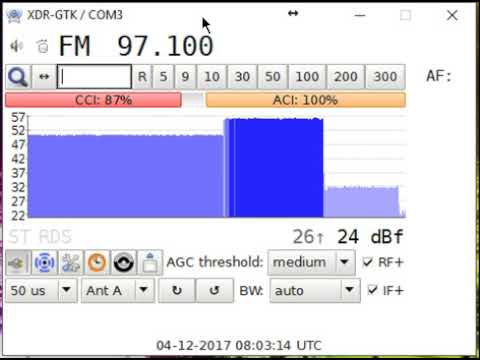The height and width of the screenshot is (360, 480).
Task: Select the 200 step button
Action: [x=346, y=77]
